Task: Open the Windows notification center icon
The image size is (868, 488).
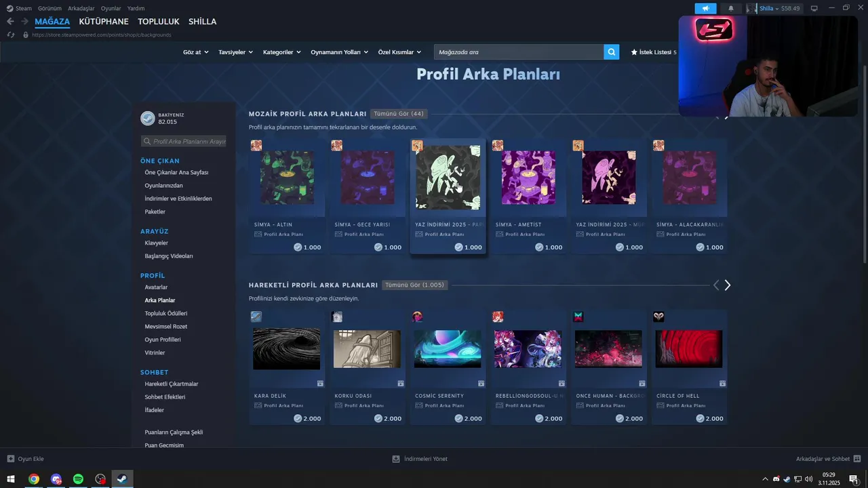Action: [x=854, y=479]
